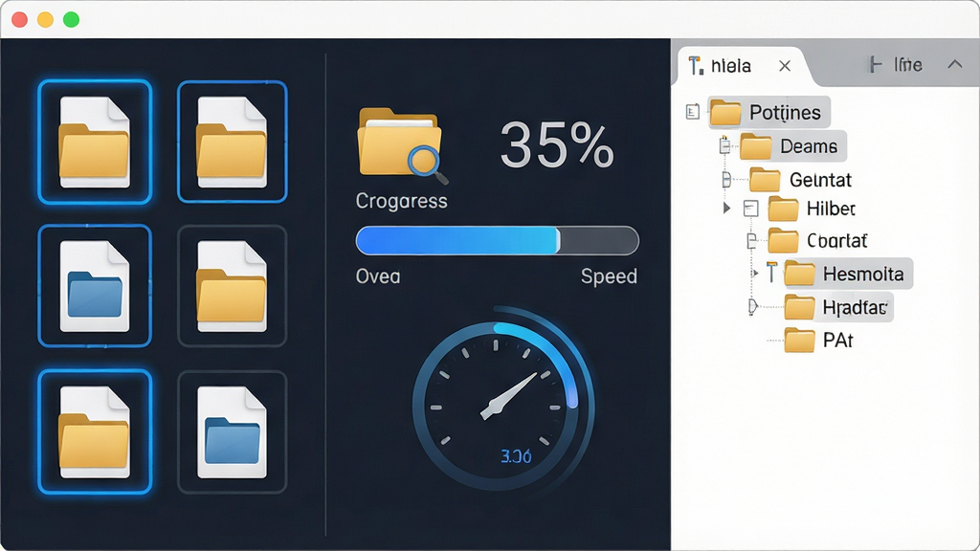The height and width of the screenshot is (551, 980).
Task: Click the node icon left of Hradtac folder
Action: (753, 307)
